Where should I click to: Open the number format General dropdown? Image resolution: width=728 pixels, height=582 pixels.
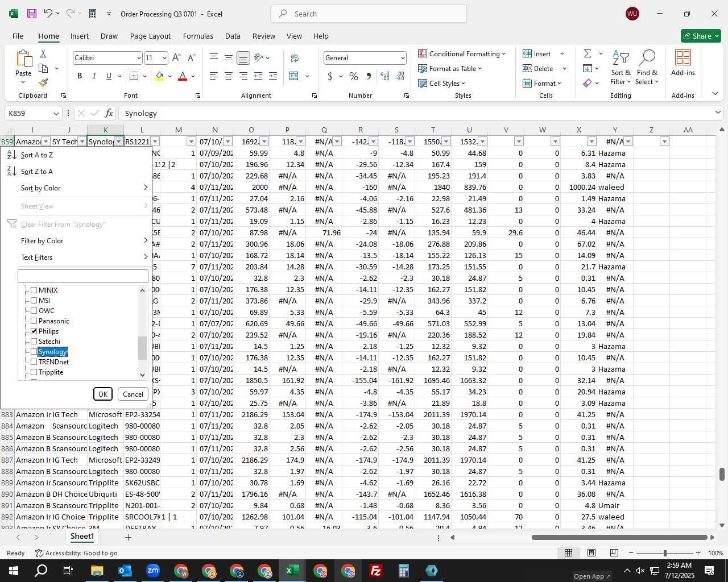click(x=403, y=58)
